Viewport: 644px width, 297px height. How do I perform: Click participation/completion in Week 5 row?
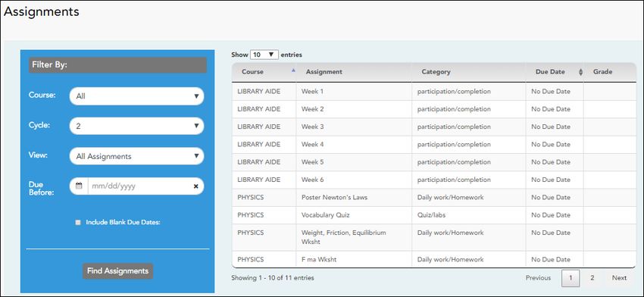(454, 162)
